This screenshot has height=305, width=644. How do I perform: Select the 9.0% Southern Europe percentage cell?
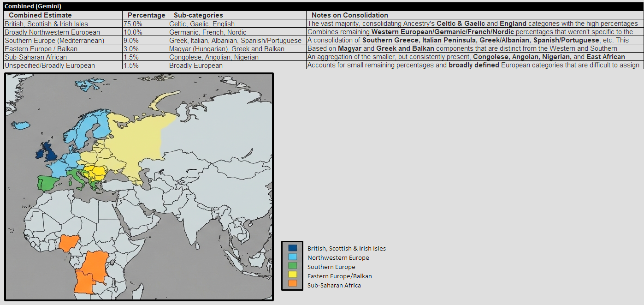(132, 41)
